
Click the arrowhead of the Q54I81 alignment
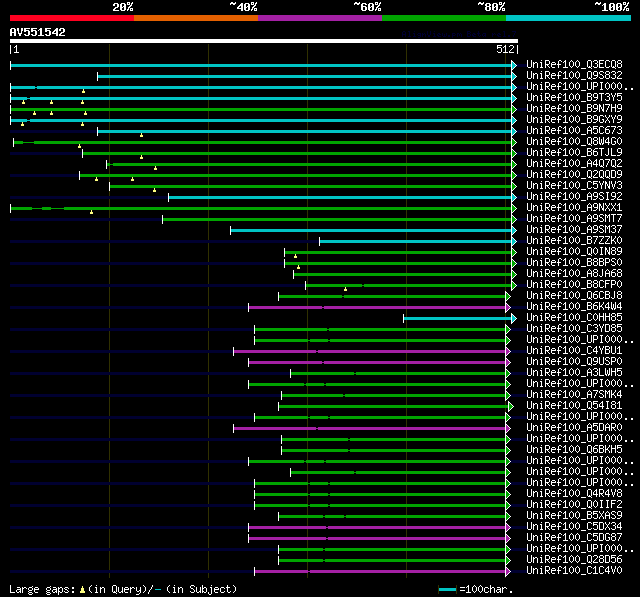510,406
